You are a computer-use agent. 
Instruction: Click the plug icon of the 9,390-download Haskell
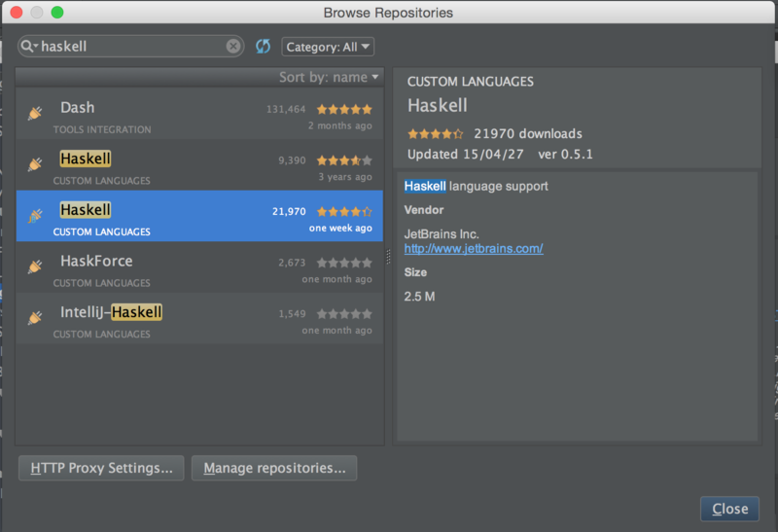35,164
